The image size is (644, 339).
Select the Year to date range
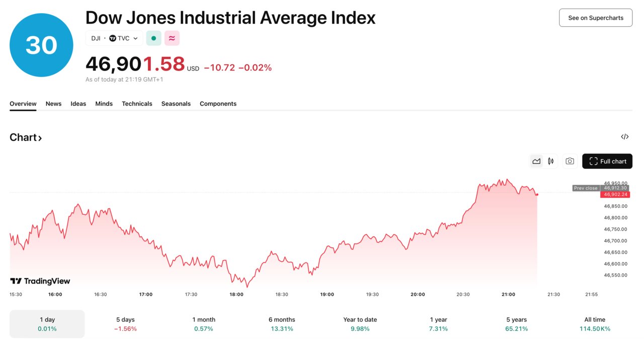(x=360, y=324)
